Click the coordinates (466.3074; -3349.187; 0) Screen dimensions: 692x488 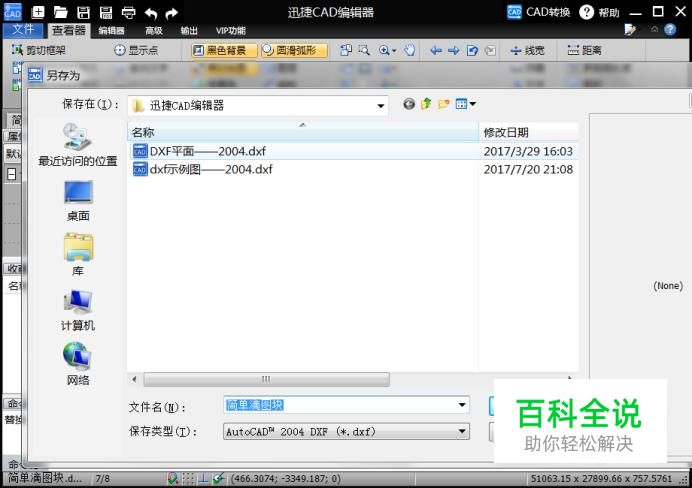coord(286,479)
